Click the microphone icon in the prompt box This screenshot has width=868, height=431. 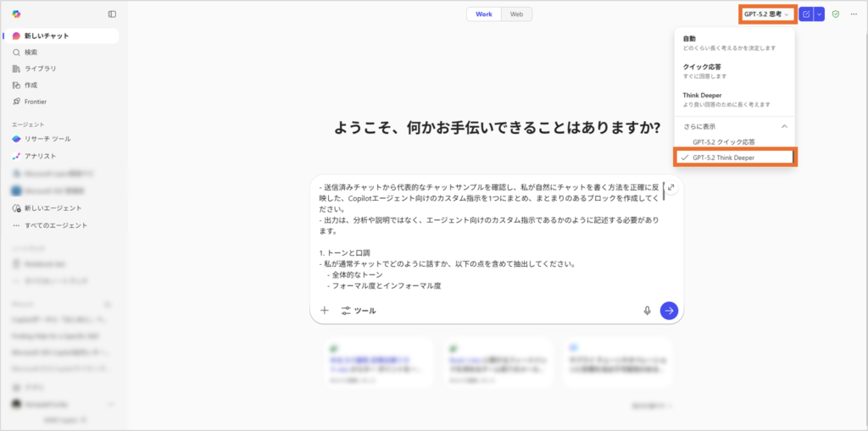[x=647, y=311]
